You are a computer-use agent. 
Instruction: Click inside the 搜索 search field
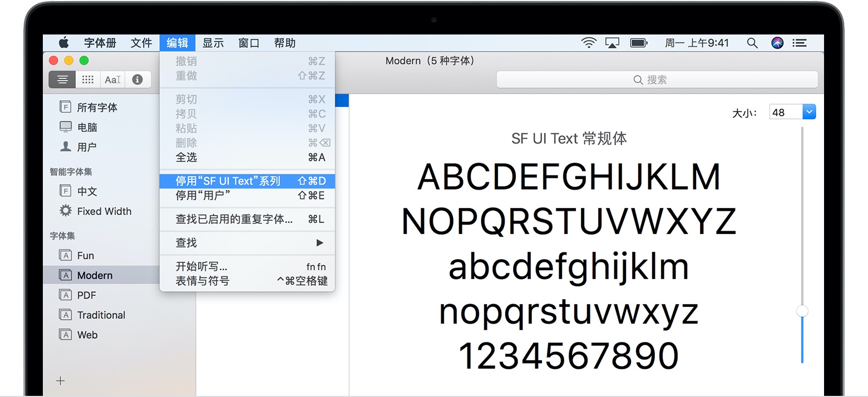pos(657,80)
